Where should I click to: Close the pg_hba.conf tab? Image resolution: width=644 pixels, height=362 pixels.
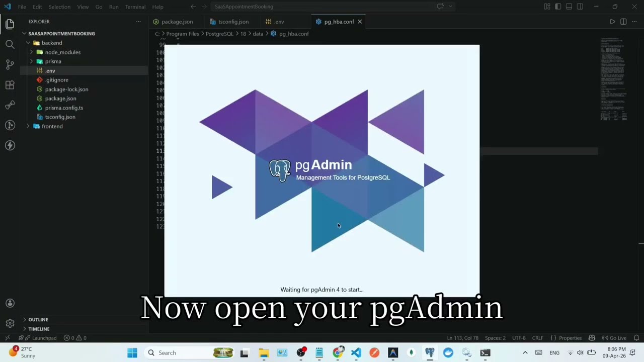360,22
